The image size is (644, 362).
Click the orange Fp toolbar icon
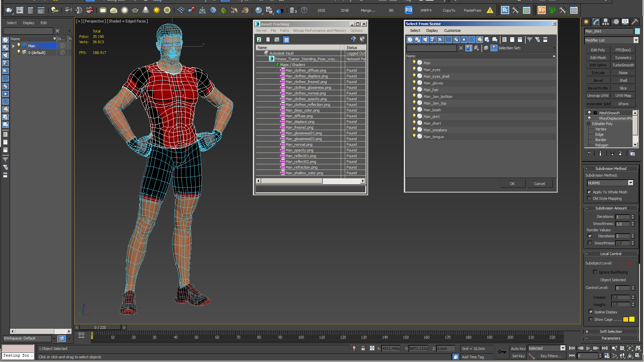click(x=542, y=10)
